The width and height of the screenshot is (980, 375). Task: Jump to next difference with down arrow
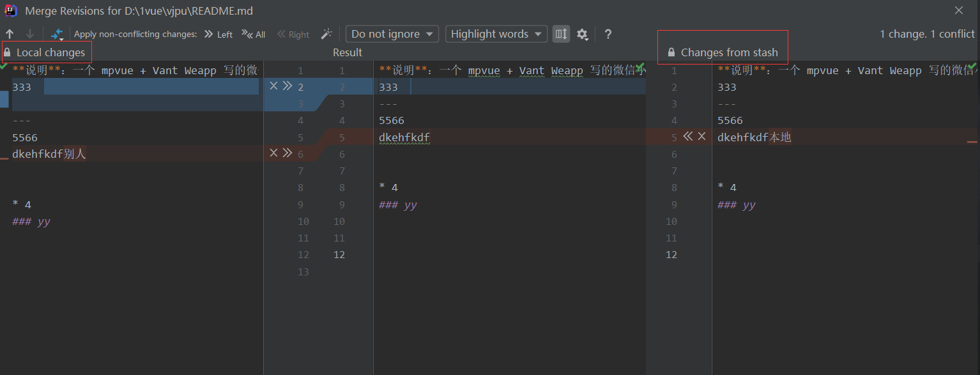pos(30,34)
